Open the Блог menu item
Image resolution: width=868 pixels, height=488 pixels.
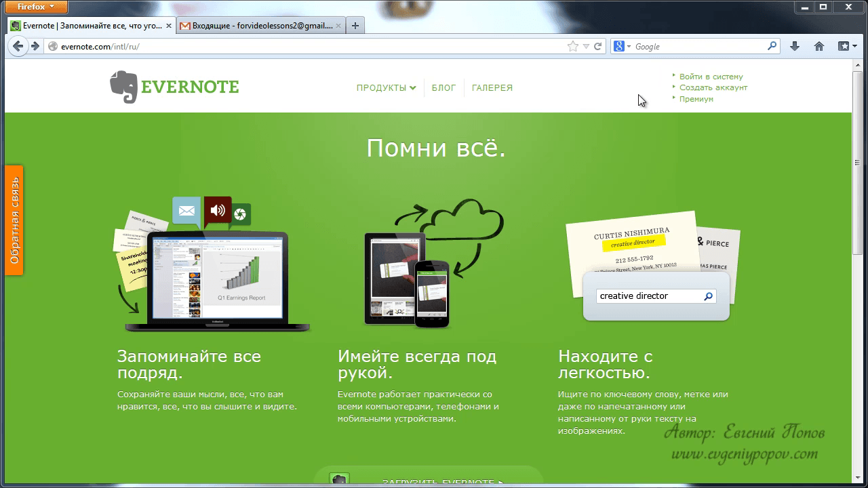tap(443, 87)
